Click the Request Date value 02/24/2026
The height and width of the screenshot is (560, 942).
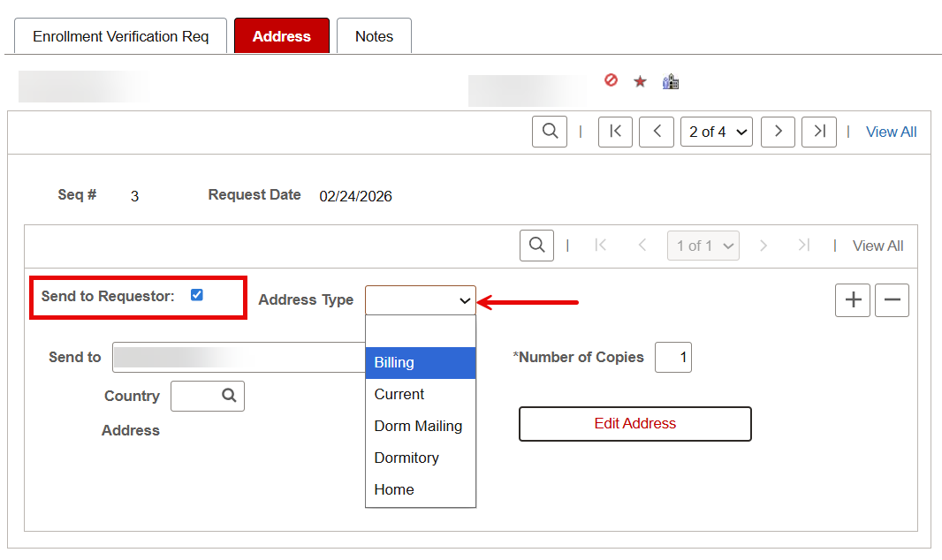coord(355,196)
